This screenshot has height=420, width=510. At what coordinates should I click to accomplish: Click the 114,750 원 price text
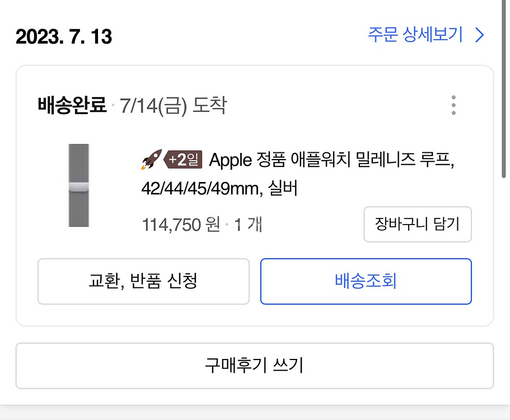pos(181,225)
